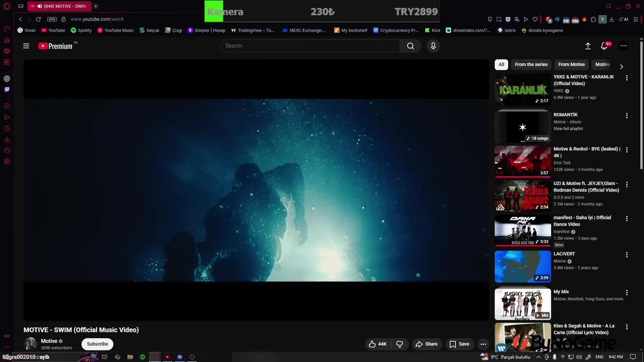The width and height of the screenshot is (644, 362).
Task: Open the ENG language indicator
Action: (599, 357)
